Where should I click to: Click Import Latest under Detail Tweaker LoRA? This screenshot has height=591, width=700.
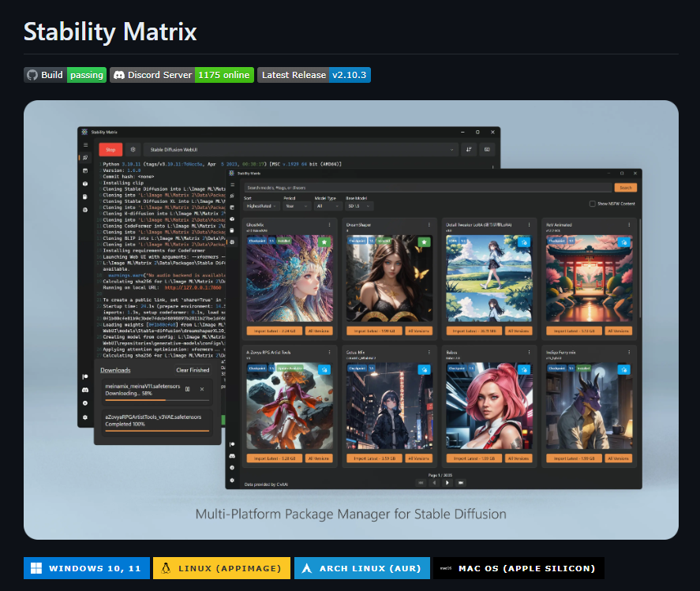[x=474, y=331]
